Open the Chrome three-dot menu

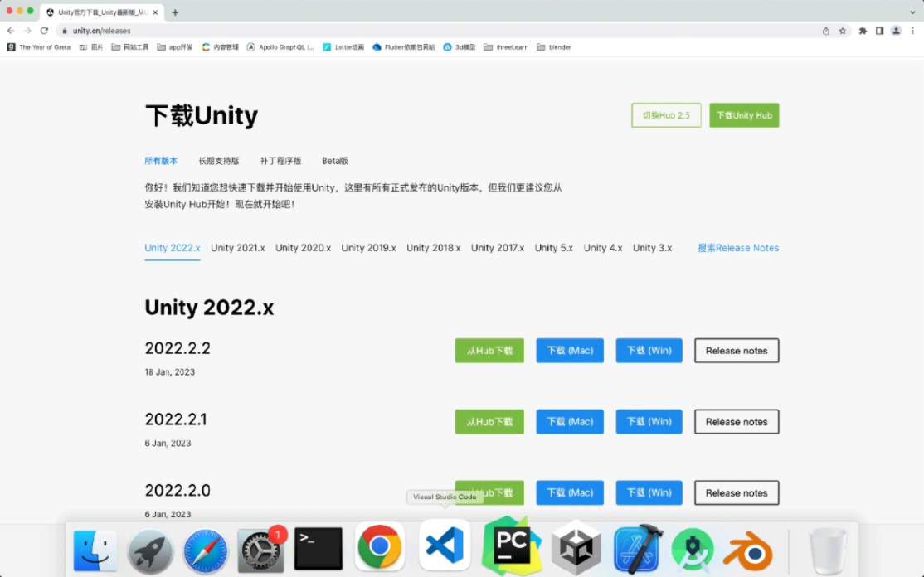pyautogui.click(x=912, y=30)
